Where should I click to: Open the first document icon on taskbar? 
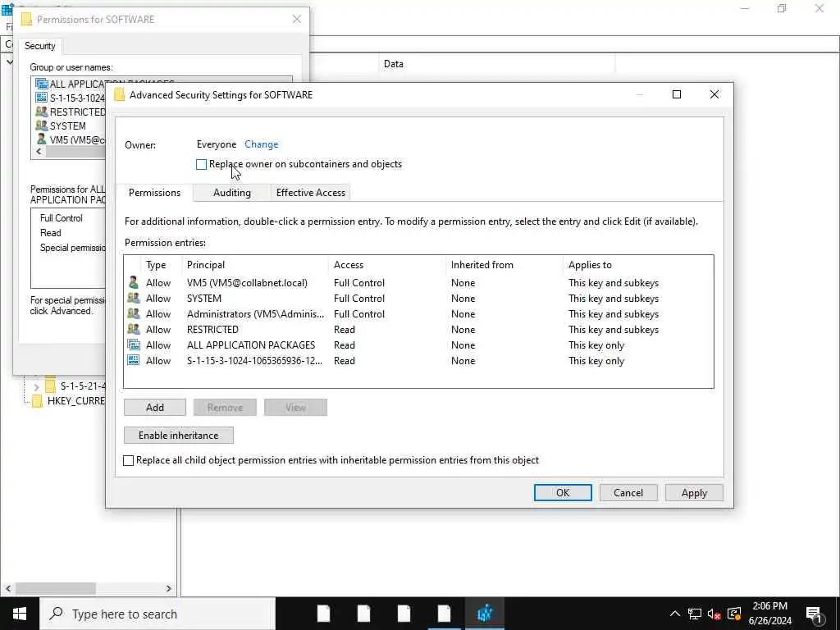tap(323, 614)
